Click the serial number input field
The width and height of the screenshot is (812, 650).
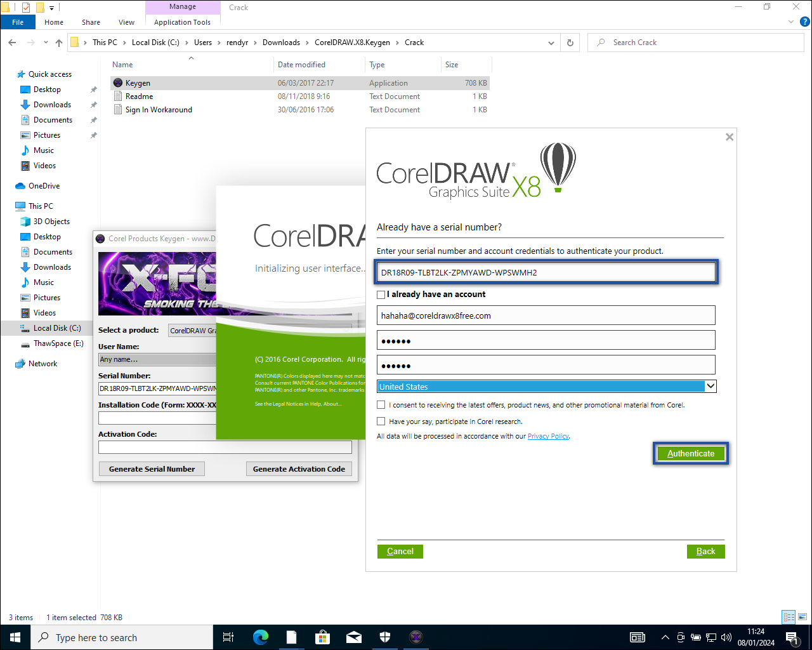[x=546, y=272]
